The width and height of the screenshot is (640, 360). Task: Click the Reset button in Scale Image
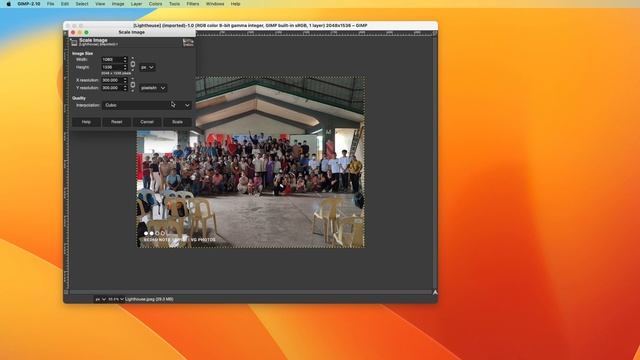(116, 122)
